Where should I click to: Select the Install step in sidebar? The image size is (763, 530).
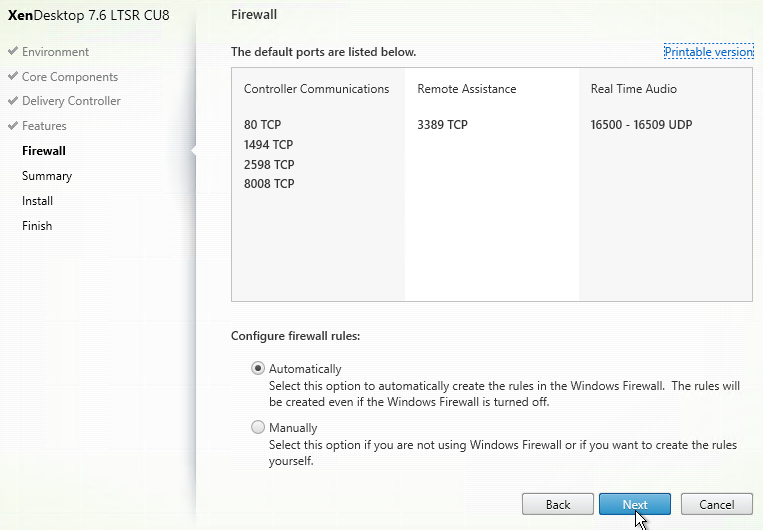coord(37,201)
